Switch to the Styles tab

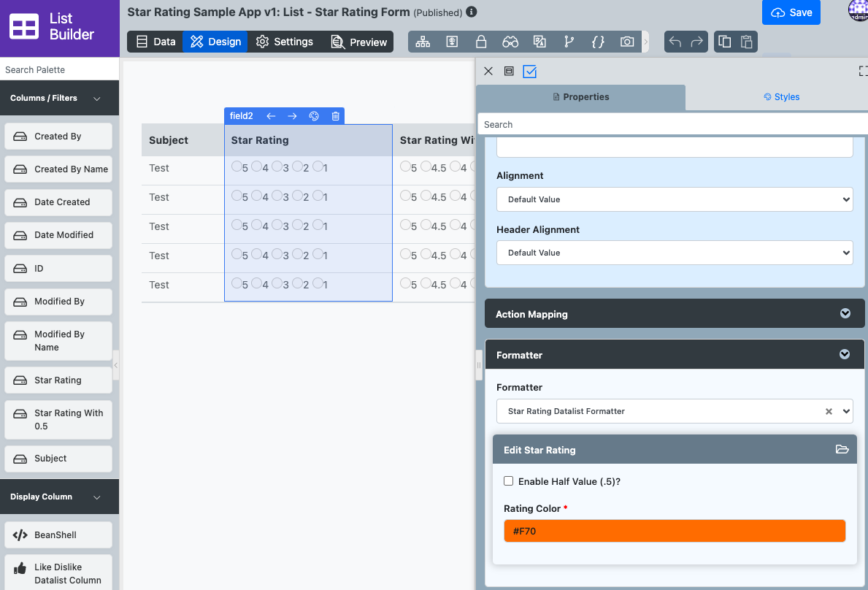(781, 97)
